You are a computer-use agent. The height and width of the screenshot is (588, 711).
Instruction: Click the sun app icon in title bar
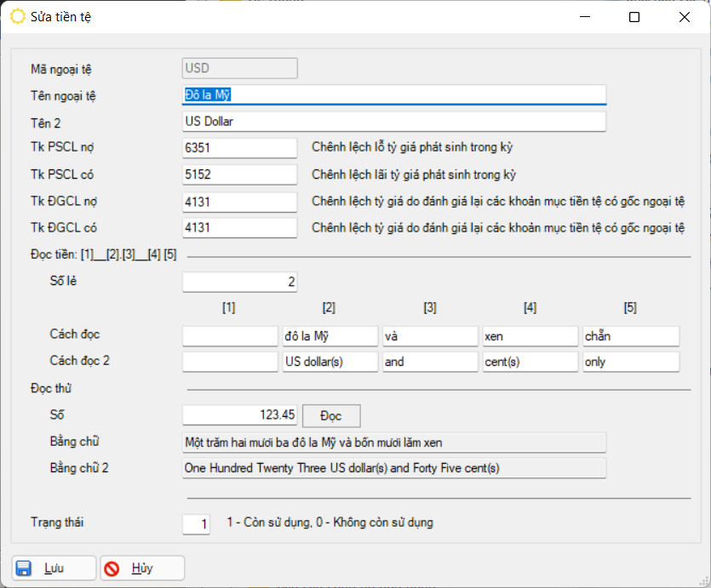click(17, 17)
